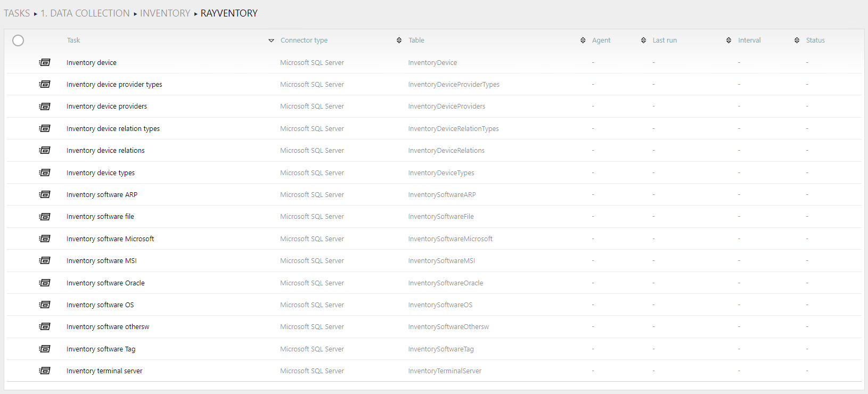Sort by the Table column header
The height and width of the screenshot is (394, 868).
pos(416,40)
